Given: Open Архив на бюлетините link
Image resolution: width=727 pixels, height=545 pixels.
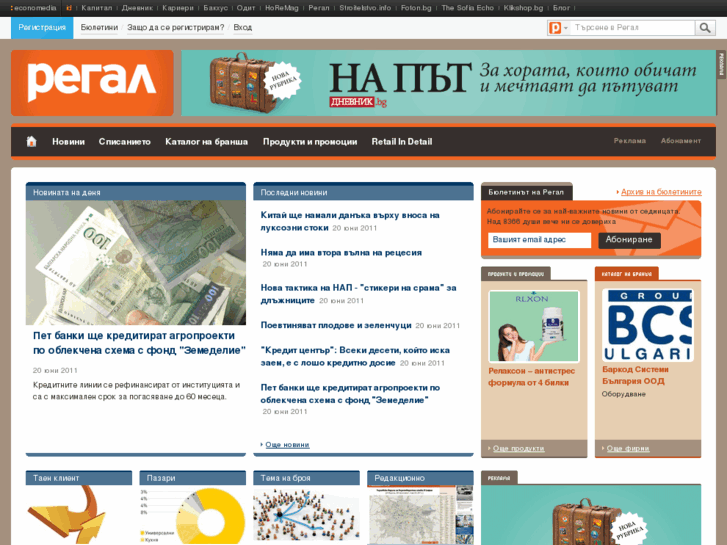Looking at the screenshot, I should coord(661,192).
